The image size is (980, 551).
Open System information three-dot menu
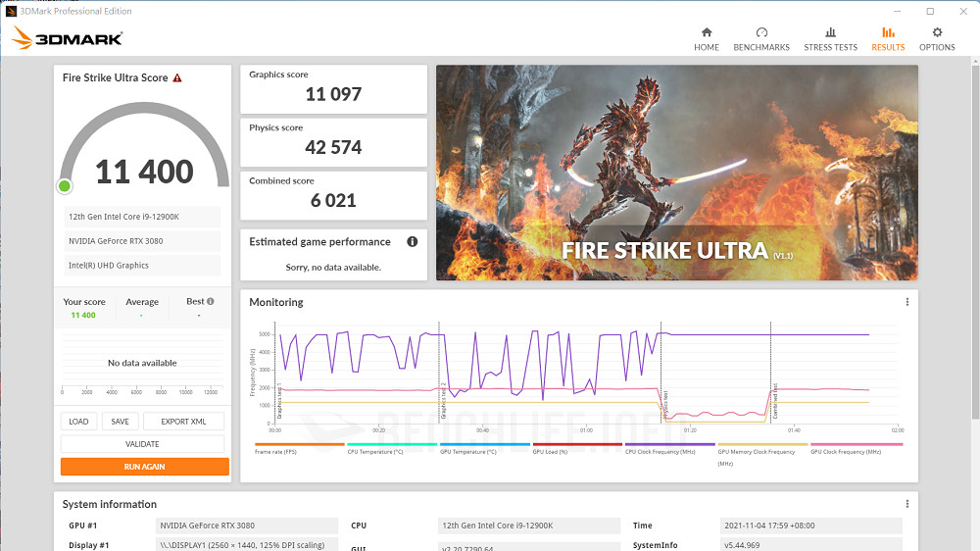tap(906, 504)
